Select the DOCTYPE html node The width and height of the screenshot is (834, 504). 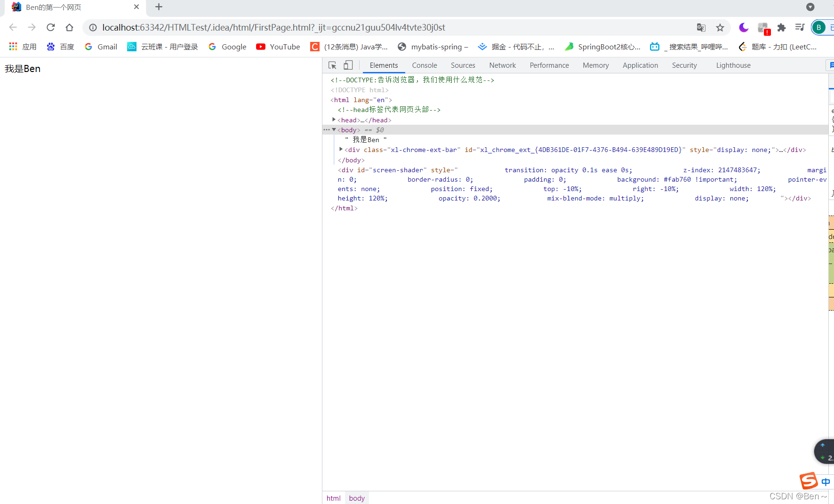360,90
